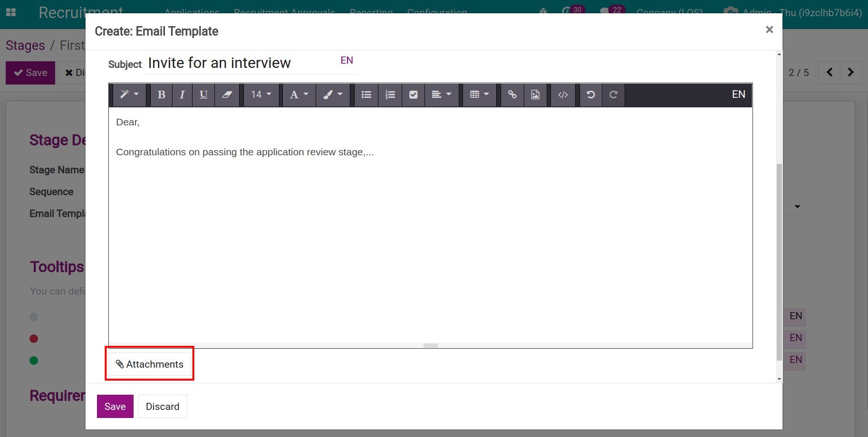Open the table insert dropdown

[479, 95]
